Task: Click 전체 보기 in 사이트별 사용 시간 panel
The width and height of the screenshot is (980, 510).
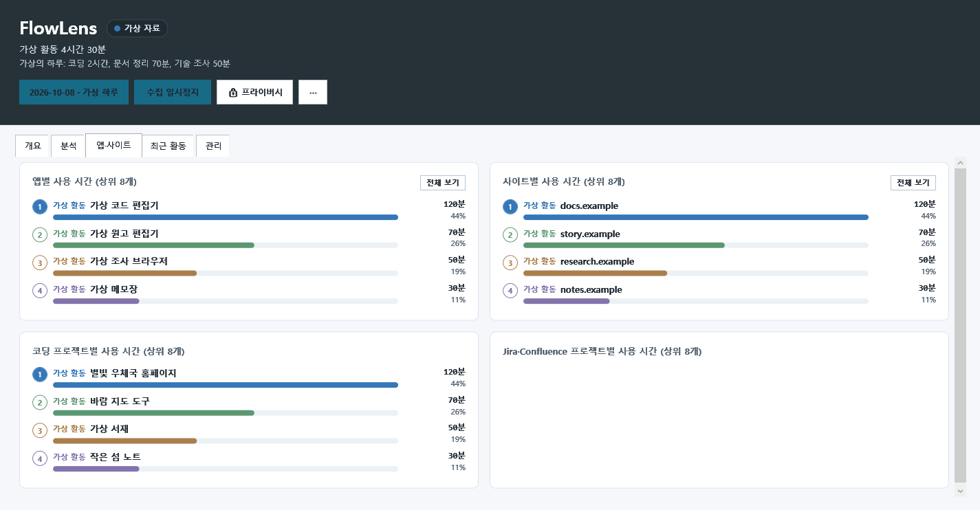Action: coord(913,183)
